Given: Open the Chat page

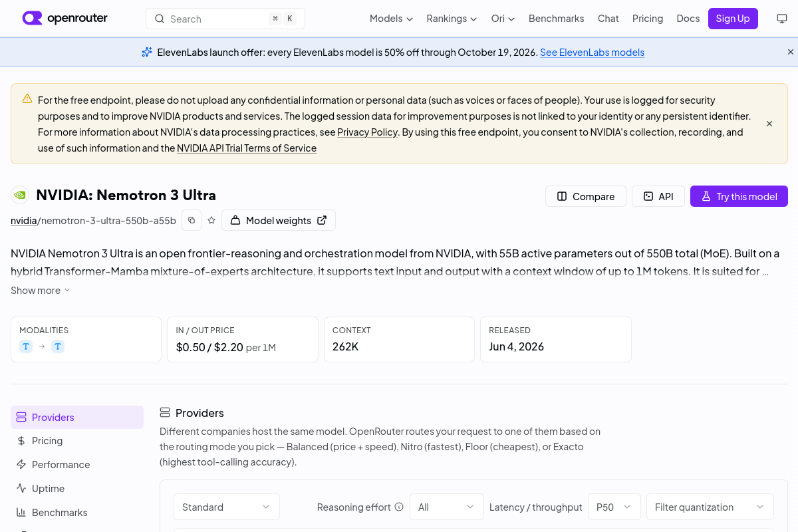Looking at the screenshot, I should pos(608,19).
